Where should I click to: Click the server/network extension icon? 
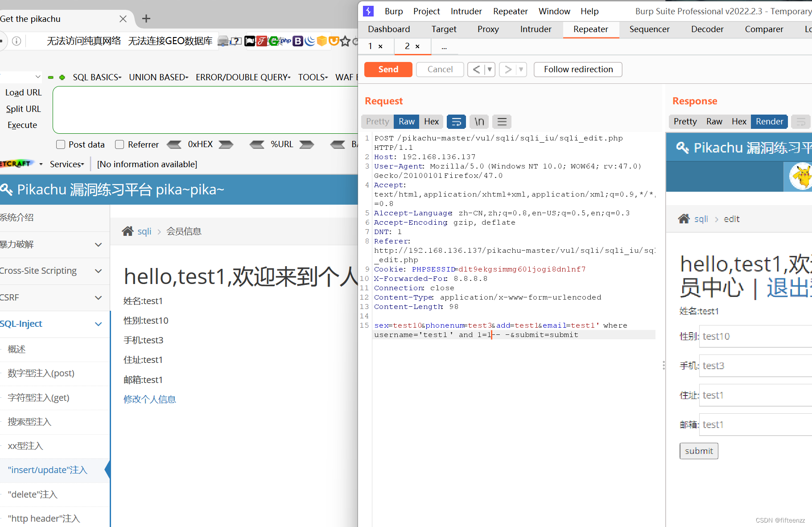pyautogui.click(x=223, y=41)
